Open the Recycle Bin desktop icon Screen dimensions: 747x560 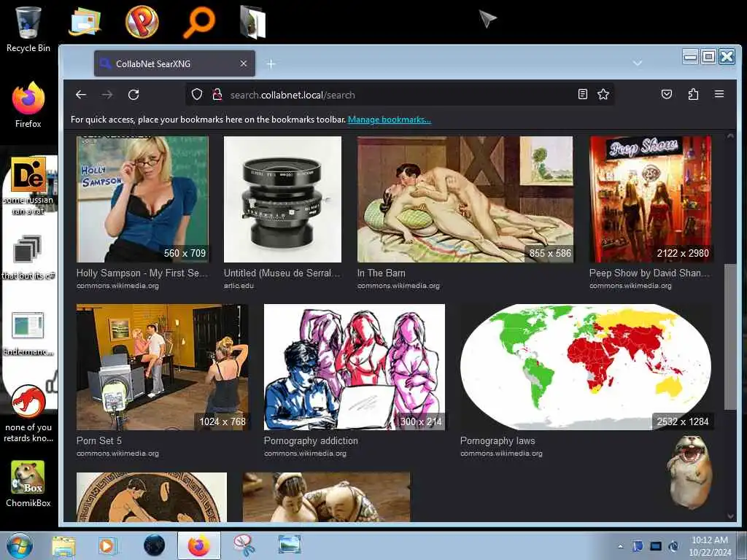28,29
